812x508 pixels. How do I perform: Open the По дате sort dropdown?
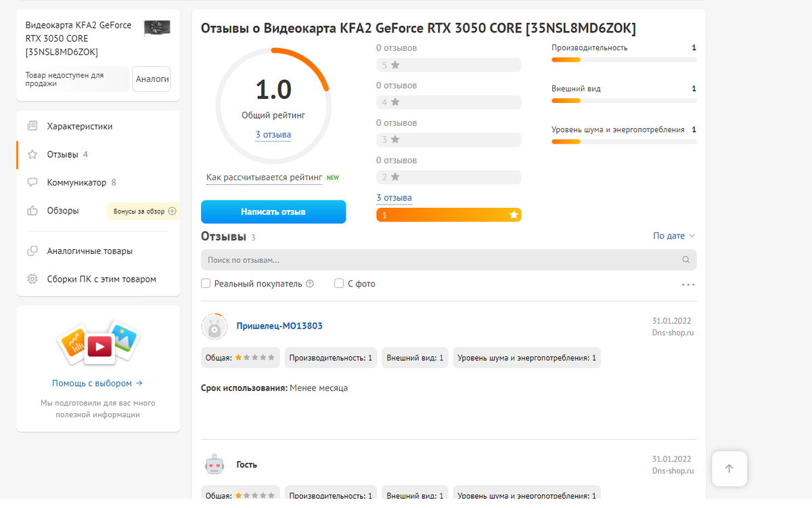click(674, 236)
